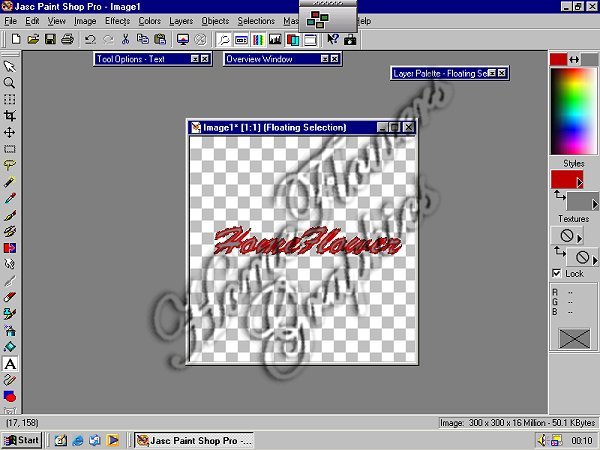Open the Selections menu

pos(256,21)
